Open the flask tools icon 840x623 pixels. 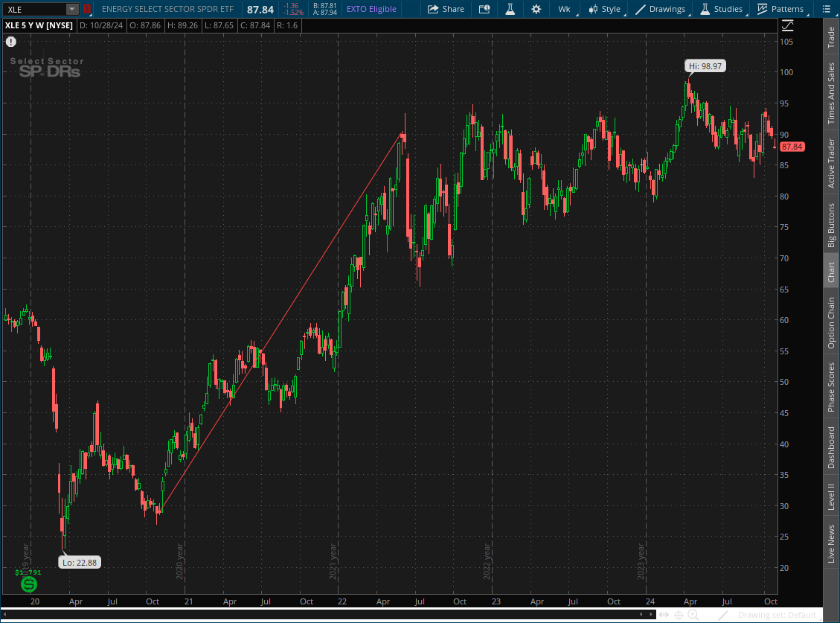pos(510,9)
